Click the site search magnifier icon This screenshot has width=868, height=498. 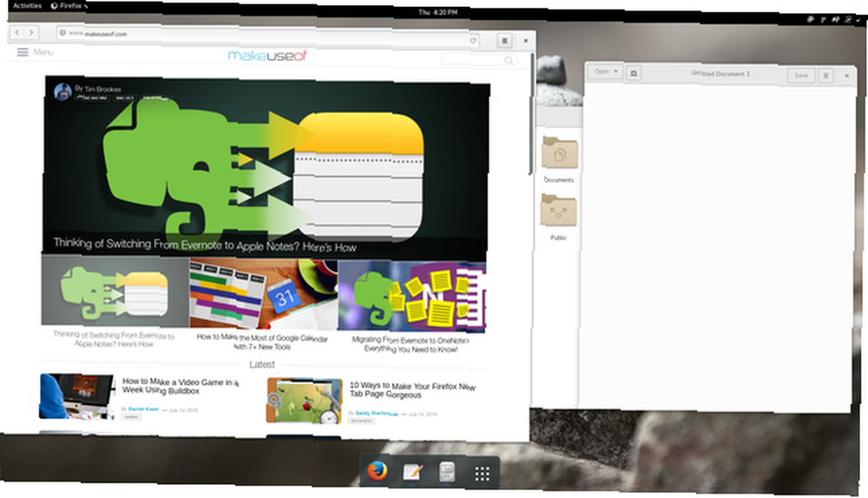509,61
